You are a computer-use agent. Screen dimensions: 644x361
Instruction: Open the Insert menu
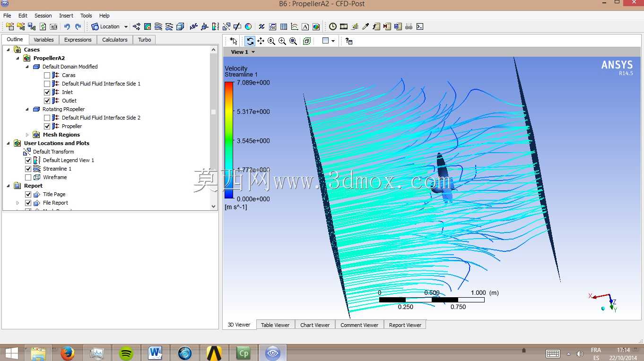point(66,16)
